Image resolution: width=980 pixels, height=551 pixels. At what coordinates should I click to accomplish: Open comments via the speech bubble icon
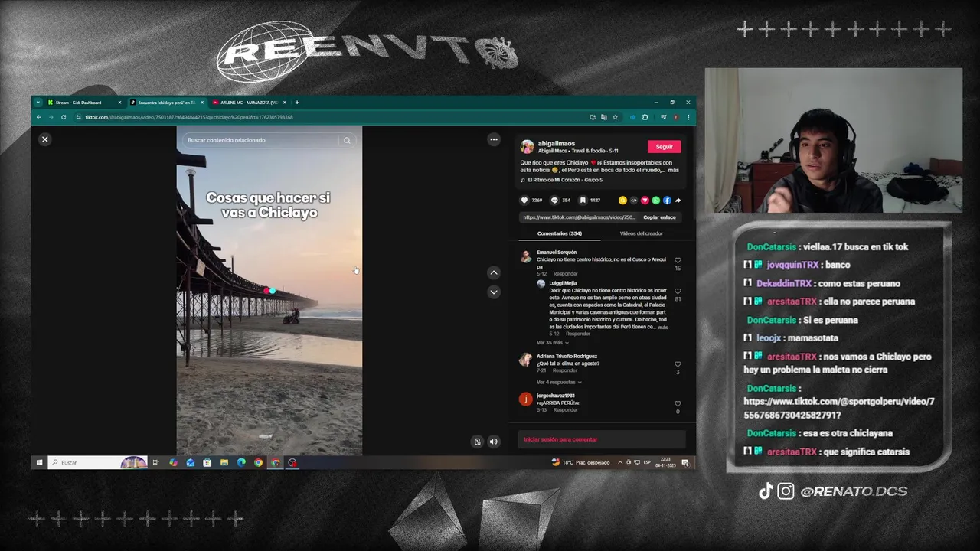click(554, 201)
